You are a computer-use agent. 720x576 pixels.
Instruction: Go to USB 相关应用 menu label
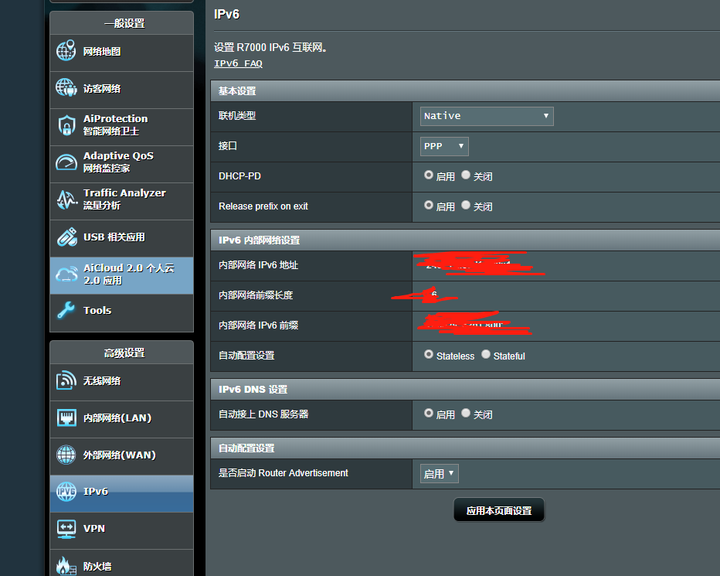[x=114, y=237]
